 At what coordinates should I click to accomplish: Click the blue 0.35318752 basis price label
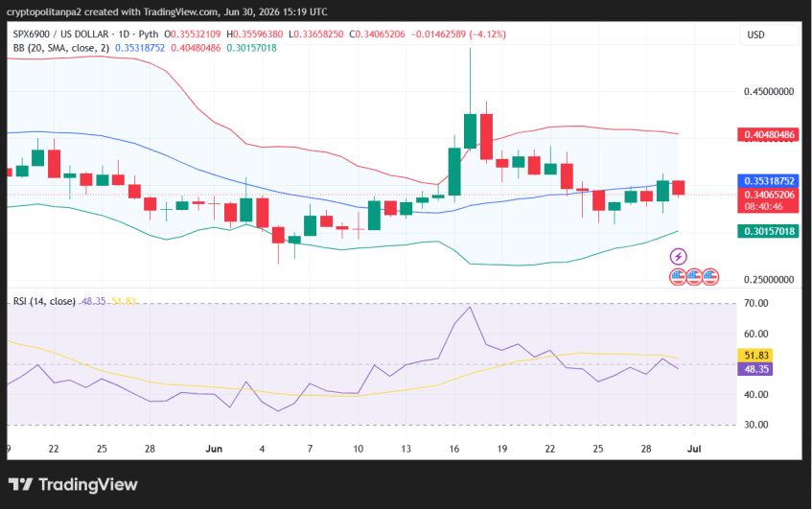click(769, 181)
